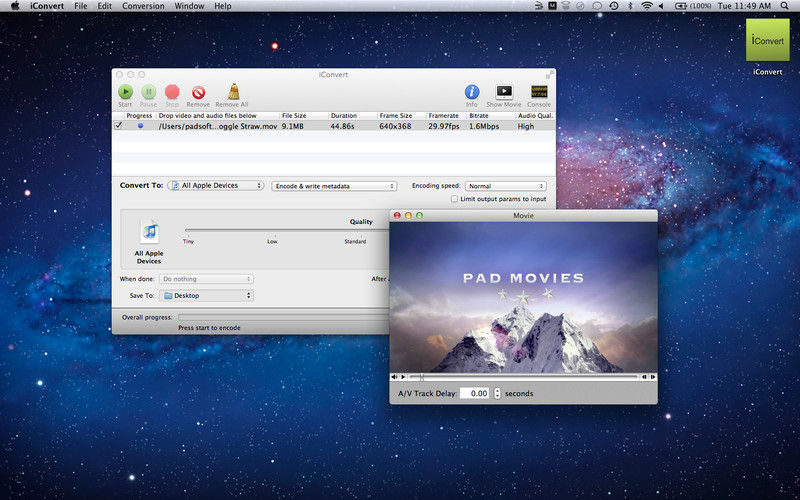Open the Convert To All Apple Devices dropdown
Viewport: 800px width, 500px height.
[x=215, y=186]
